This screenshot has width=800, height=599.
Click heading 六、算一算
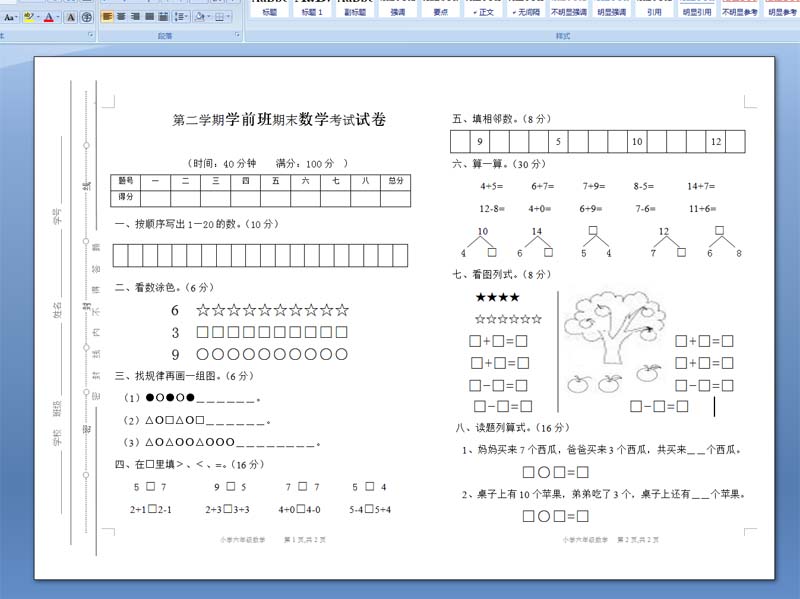[x=499, y=164]
